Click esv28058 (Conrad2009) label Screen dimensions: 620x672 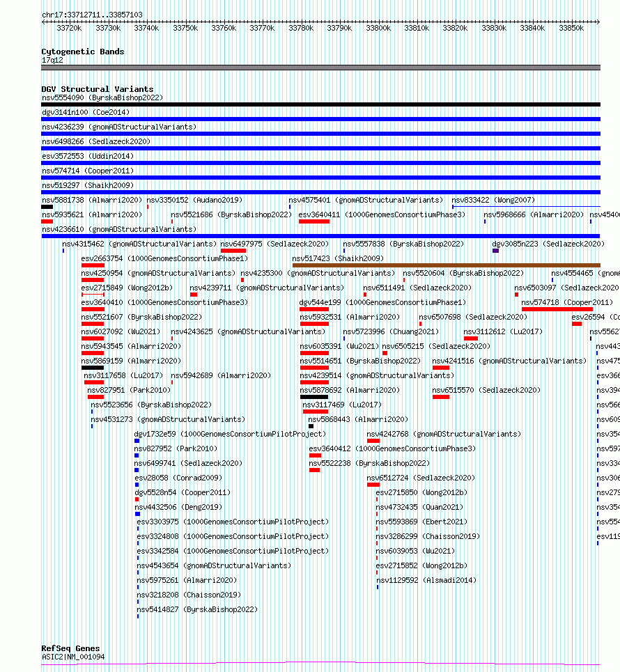[178, 478]
